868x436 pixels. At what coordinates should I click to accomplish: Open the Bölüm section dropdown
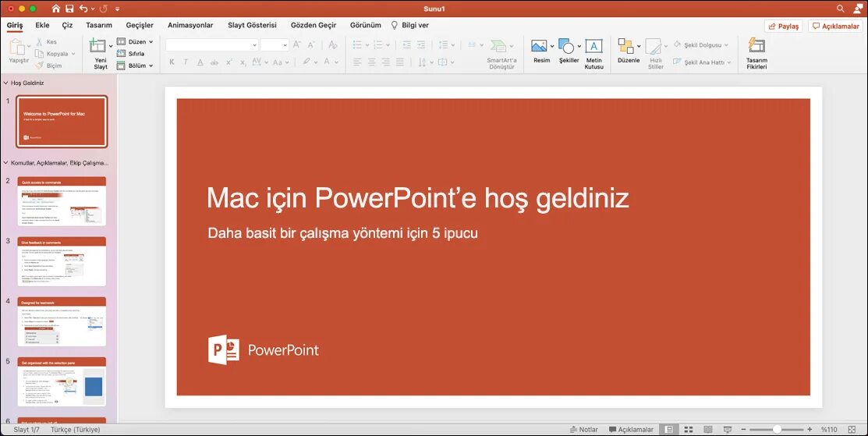click(134, 66)
